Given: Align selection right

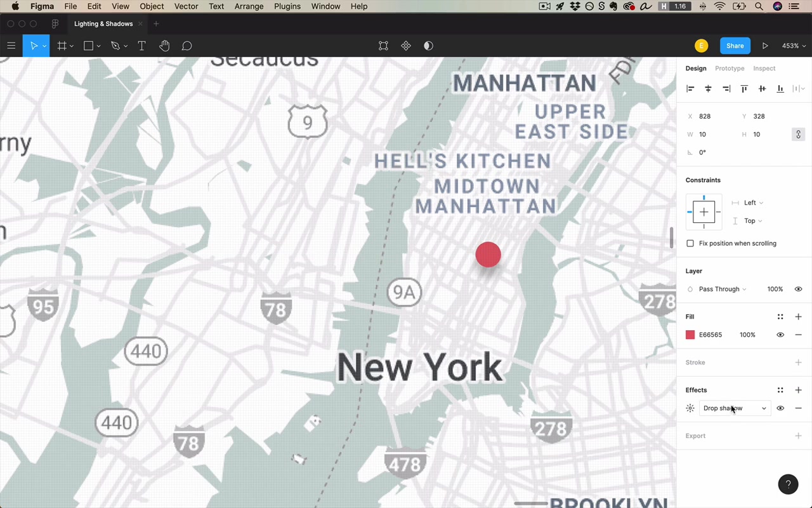Looking at the screenshot, I should [726, 89].
